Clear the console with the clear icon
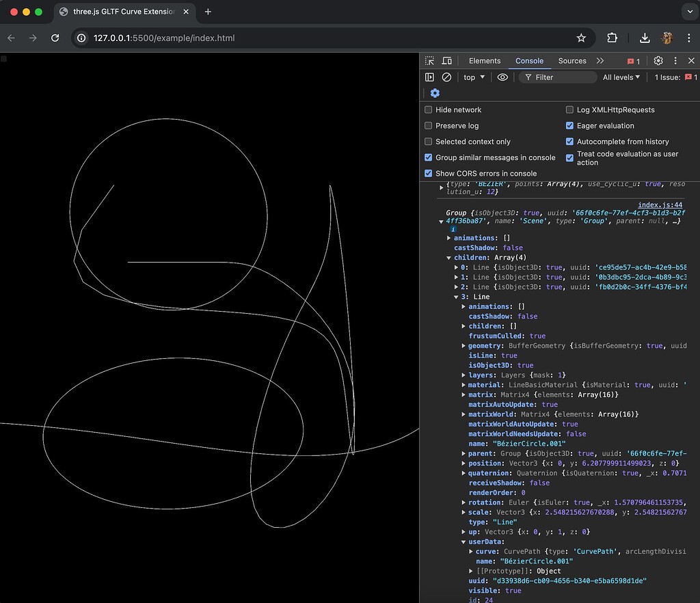This screenshot has width=700, height=603. pyautogui.click(x=446, y=77)
